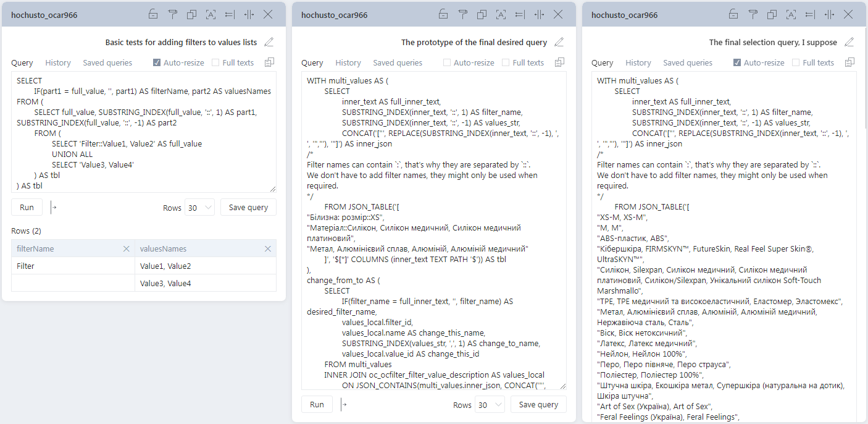Clear the filterName column filter with X
Screen dimensions: 868x424
point(127,248)
